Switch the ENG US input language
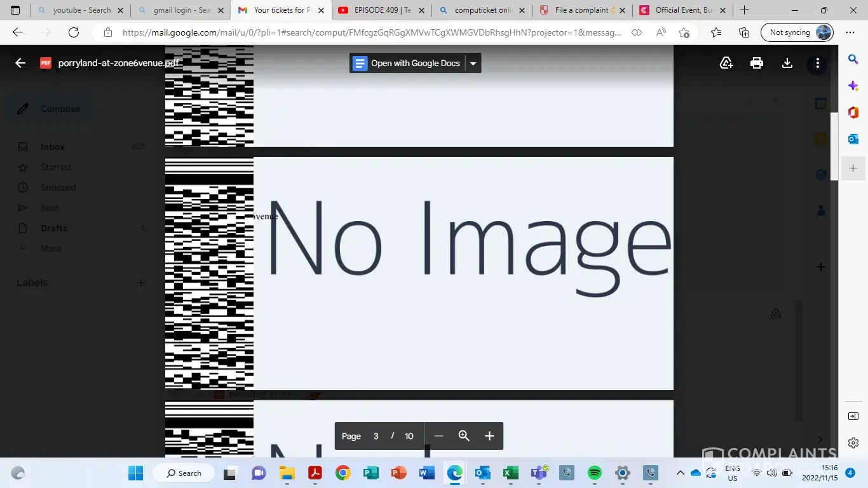This screenshot has width=868, height=488. (733, 473)
